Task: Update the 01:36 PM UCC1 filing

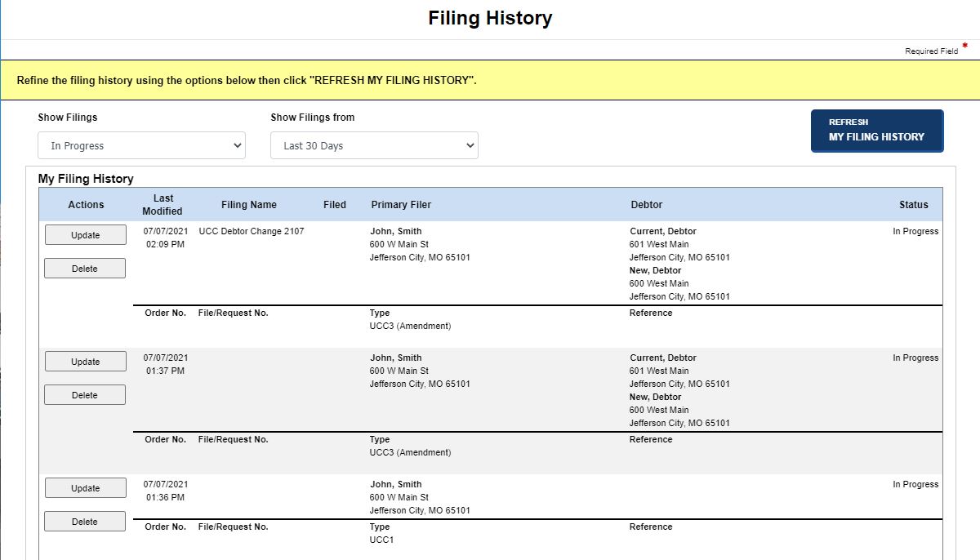Action: click(85, 487)
